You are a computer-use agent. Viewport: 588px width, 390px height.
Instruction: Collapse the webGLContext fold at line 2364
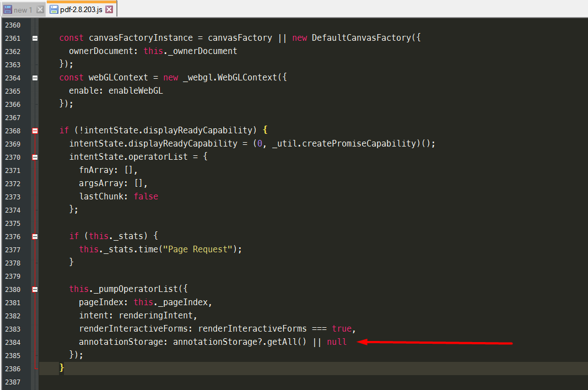34,77
